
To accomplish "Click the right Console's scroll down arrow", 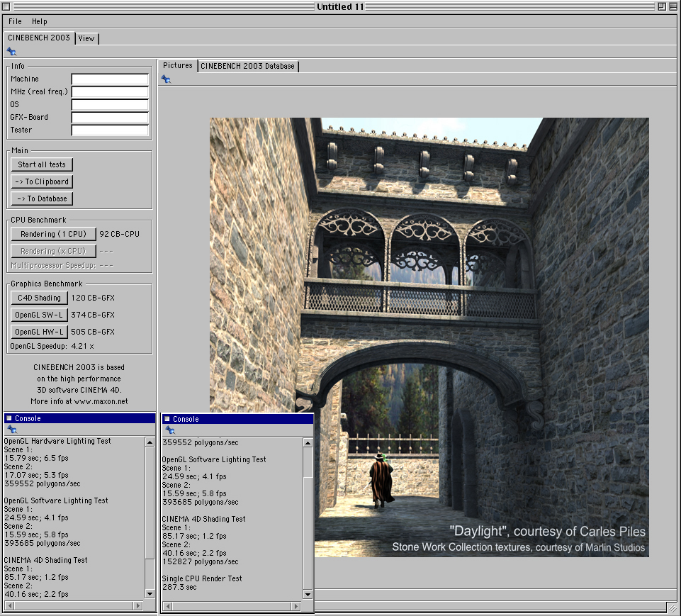I will (308, 594).
